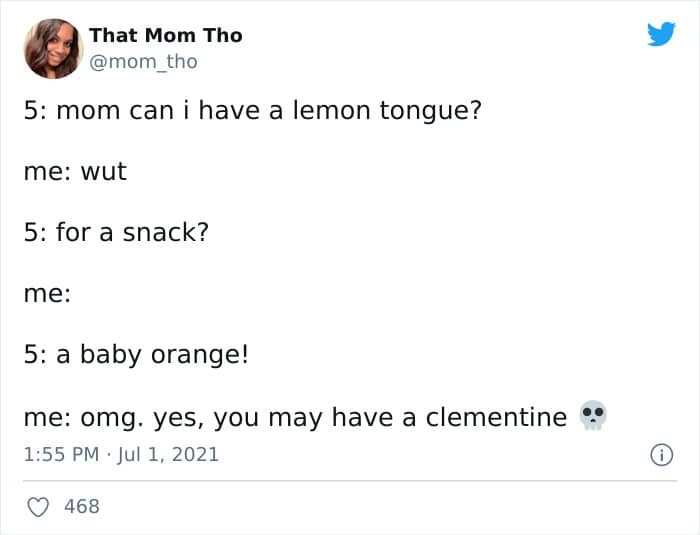
Task: Open the tweet info icon
Action: [x=661, y=455]
